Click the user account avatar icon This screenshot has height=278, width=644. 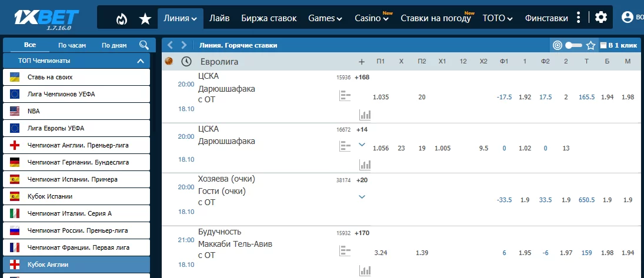627,17
